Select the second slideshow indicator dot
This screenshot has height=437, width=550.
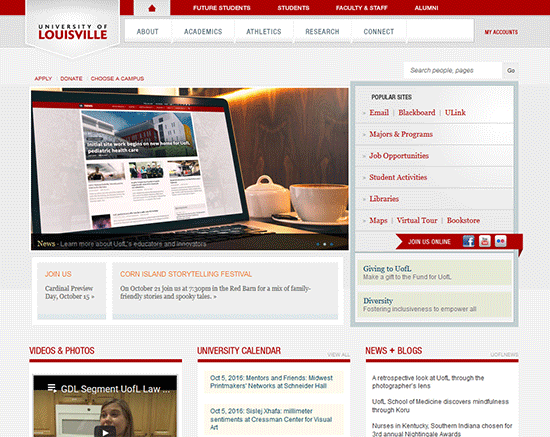pos(324,244)
